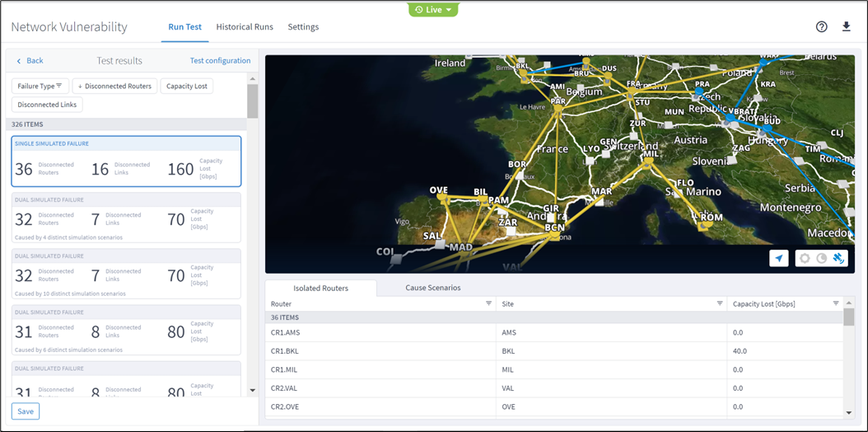Select the dual failure card with 10 scenarios
Viewport: 868px width, 432px height.
126,274
